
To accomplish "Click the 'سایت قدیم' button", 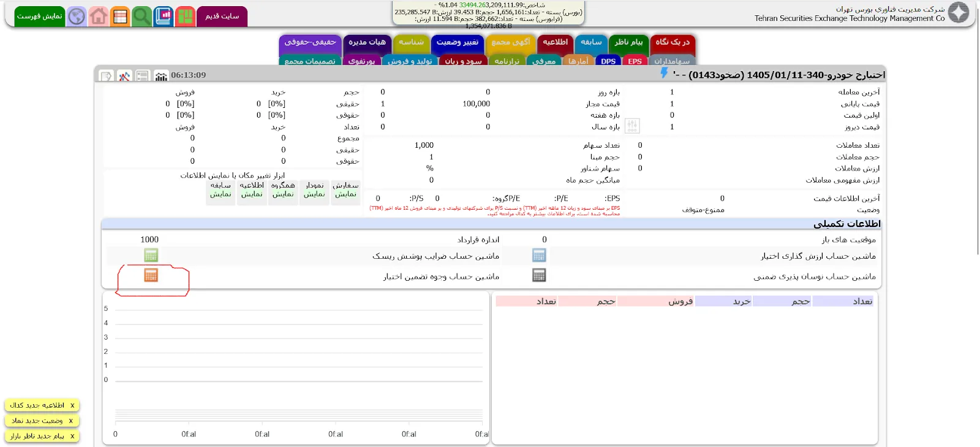I will coord(222,17).
